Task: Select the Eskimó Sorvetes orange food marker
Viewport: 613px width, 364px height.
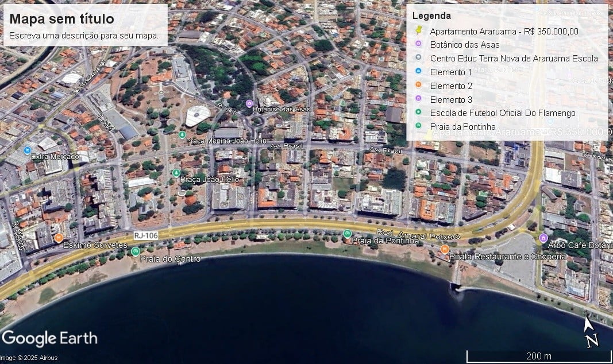Action: point(59,238)
